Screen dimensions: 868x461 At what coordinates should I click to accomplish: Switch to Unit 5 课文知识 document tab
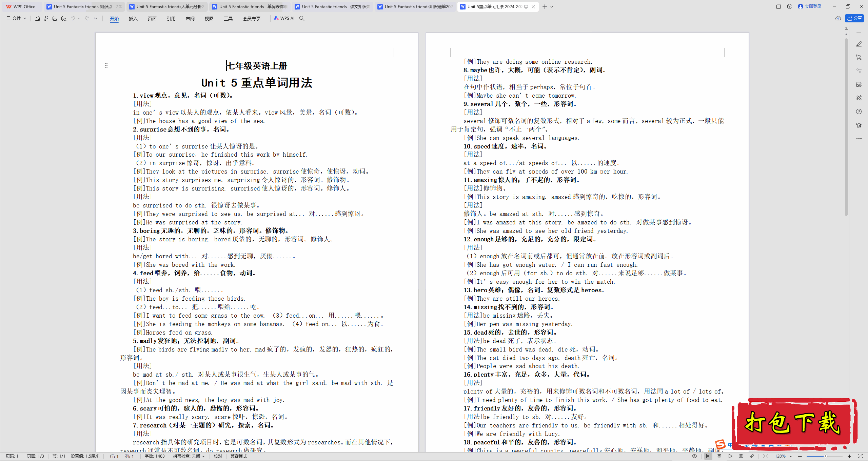coord(332,7)
